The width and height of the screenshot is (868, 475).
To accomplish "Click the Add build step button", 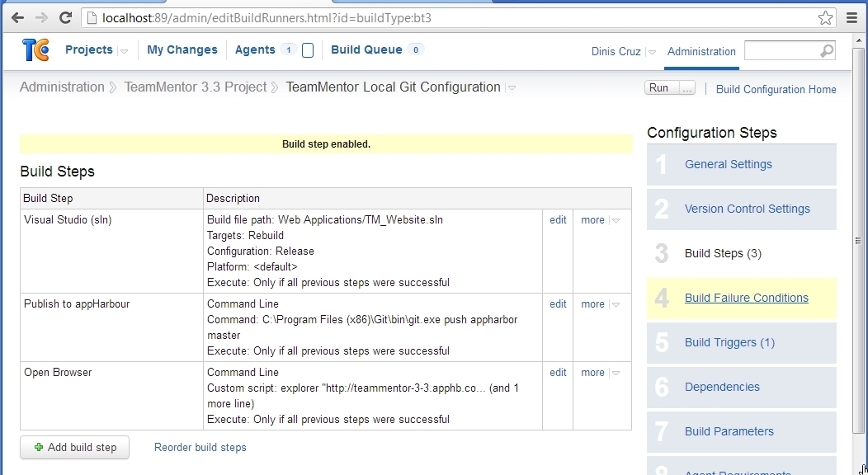I will click(x=74, y=447).
